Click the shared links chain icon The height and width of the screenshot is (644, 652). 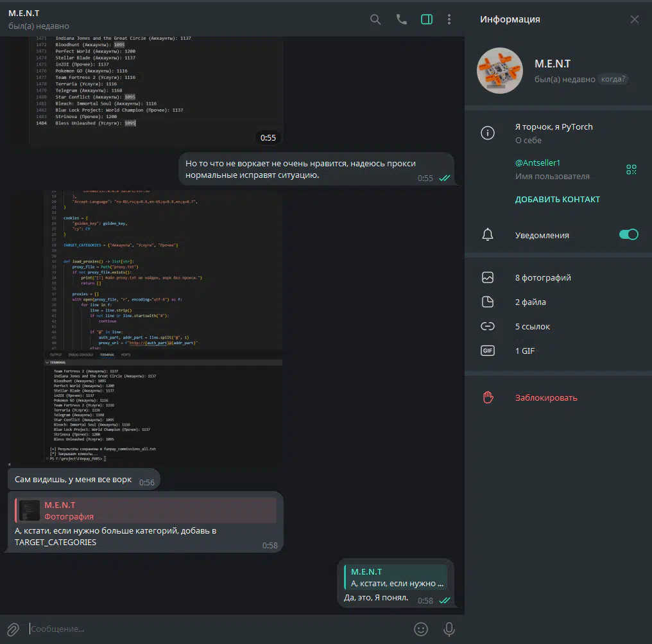488,327
